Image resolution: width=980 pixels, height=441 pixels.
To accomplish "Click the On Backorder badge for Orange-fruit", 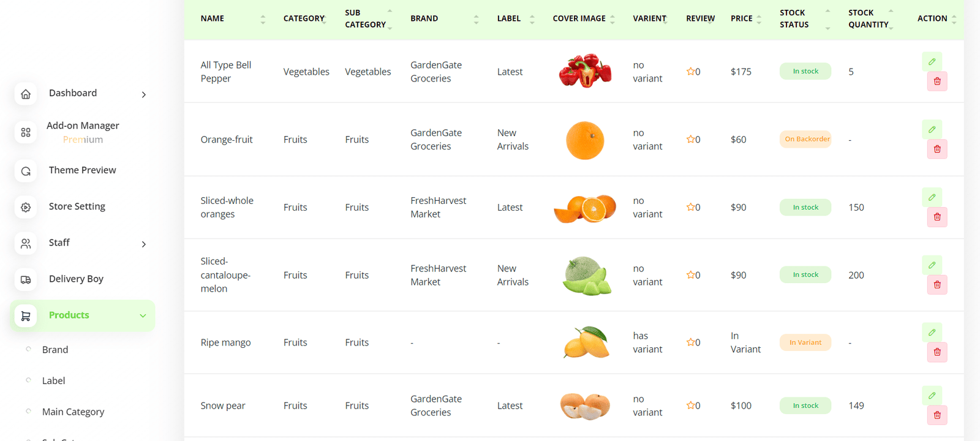I will tap(805, 139).
